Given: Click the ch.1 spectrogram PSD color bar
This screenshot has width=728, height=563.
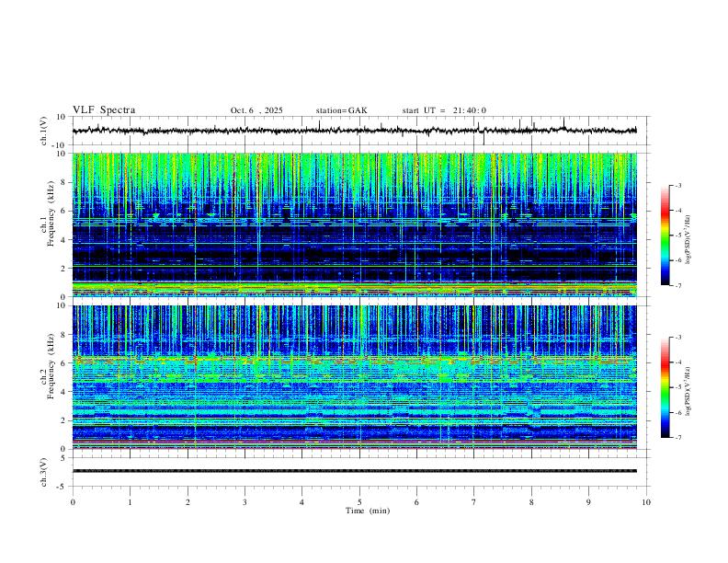Looking at the screenshot, I should click(665, 236).
